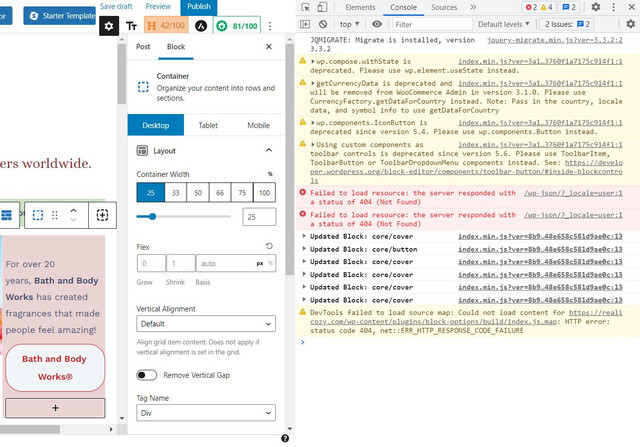Open the JavaScript context top dropdown
640x447 pixels.
click(x=349, y=24)
